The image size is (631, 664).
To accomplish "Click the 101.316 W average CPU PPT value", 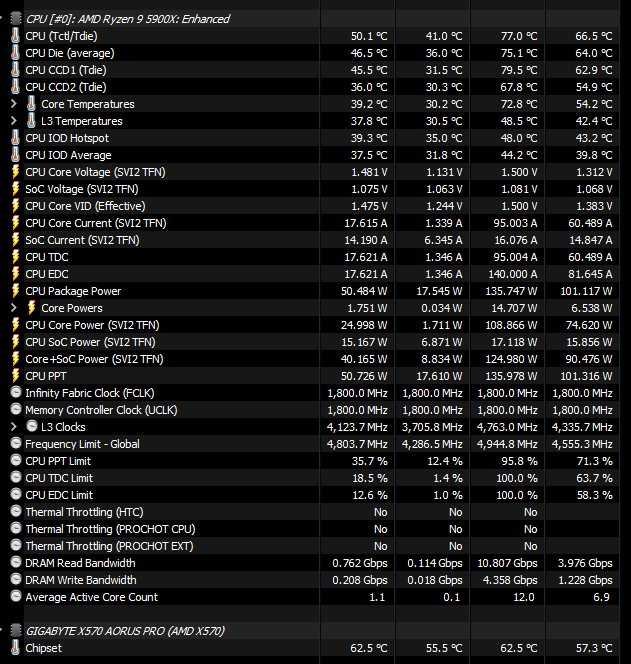I will click(586, 376).
